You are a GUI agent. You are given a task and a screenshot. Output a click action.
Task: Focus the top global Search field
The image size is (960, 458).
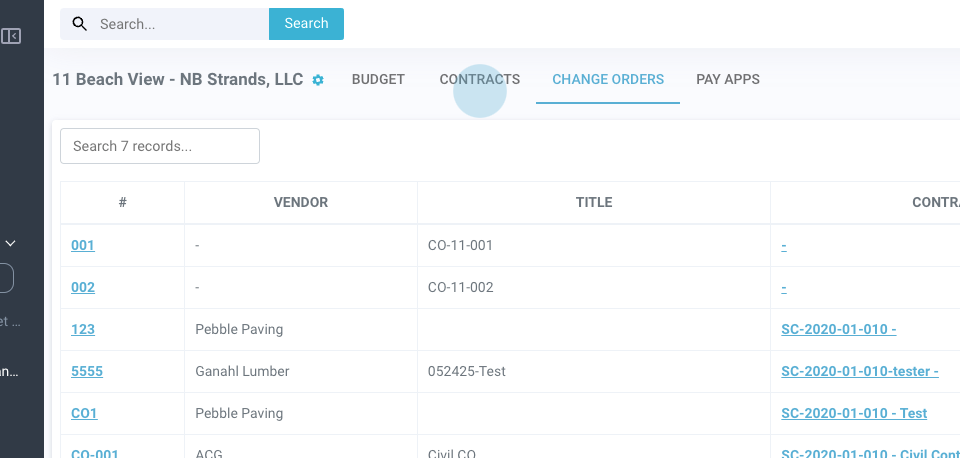coord(180,24)
